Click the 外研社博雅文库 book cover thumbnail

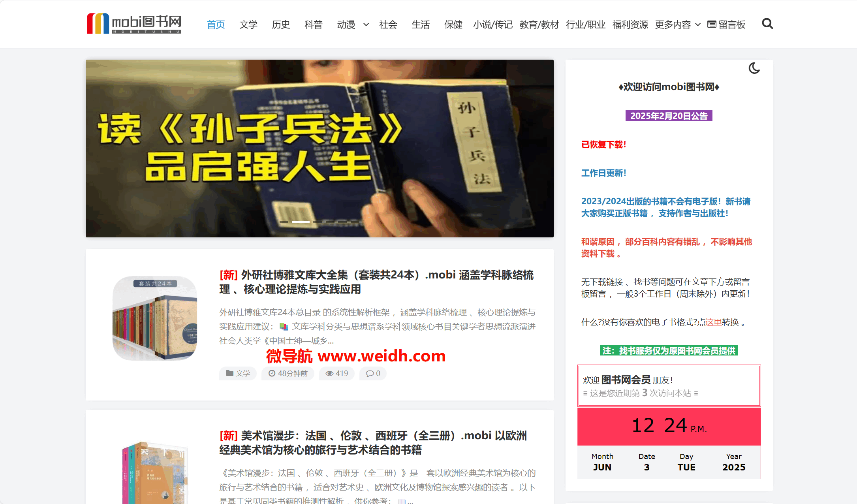pos(155,318)
